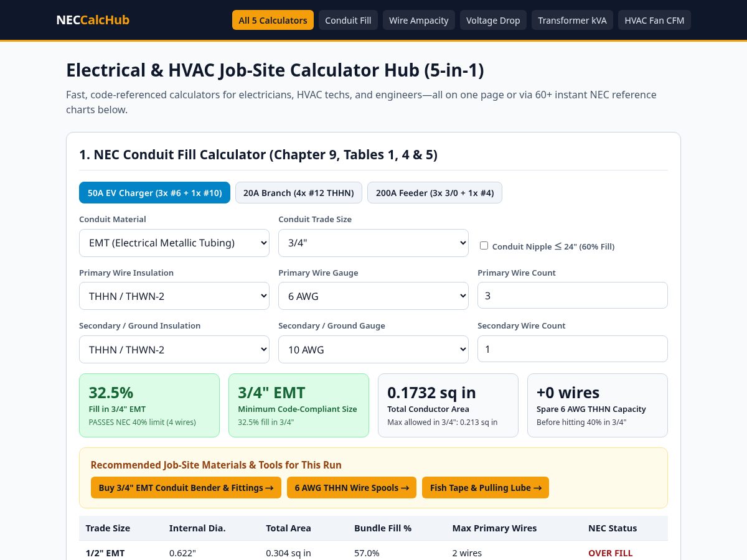The width and height of the screenshot is (747, 560).
Task: Select the All 5 Calculators tab
Action: pos(273,20)
